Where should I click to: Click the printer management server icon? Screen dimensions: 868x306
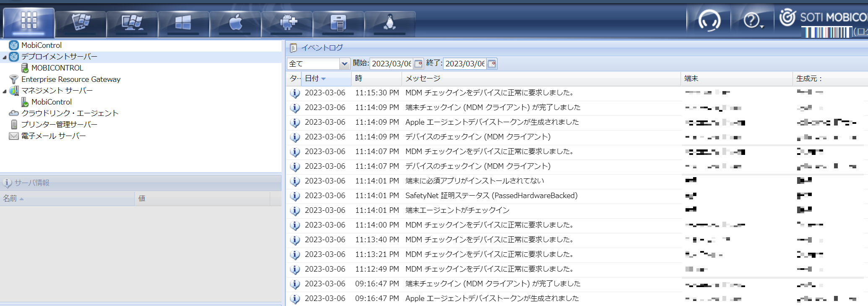coord(14,124)
